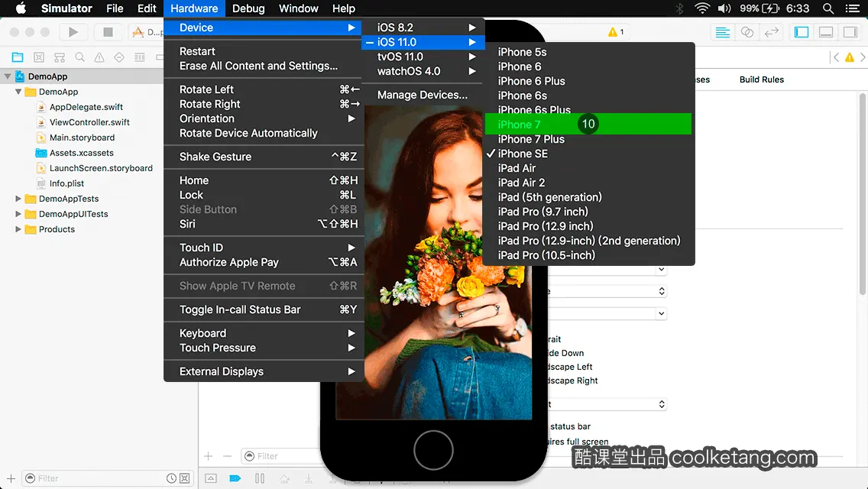Collapse the DemoApp project root

(x=8, y=76)
